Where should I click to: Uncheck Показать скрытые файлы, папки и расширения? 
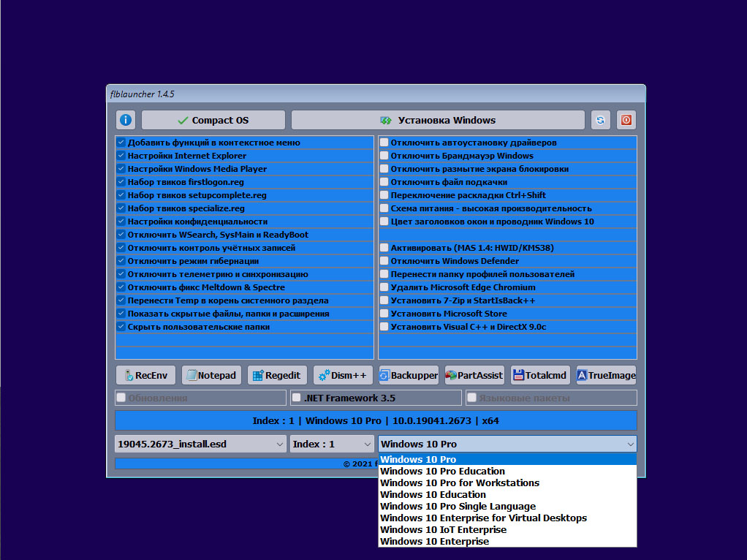coord(121,314)
